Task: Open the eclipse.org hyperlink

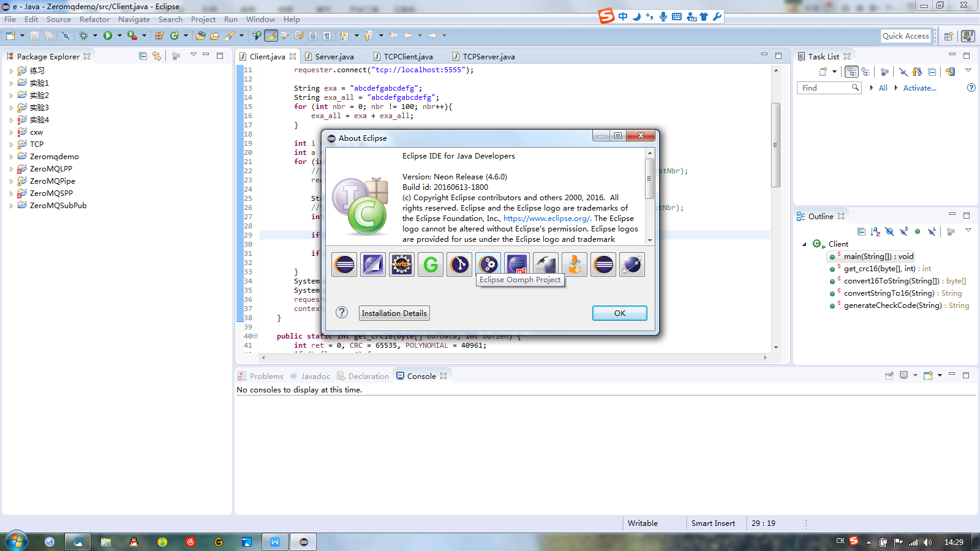Action: click(x=546, y=219)
